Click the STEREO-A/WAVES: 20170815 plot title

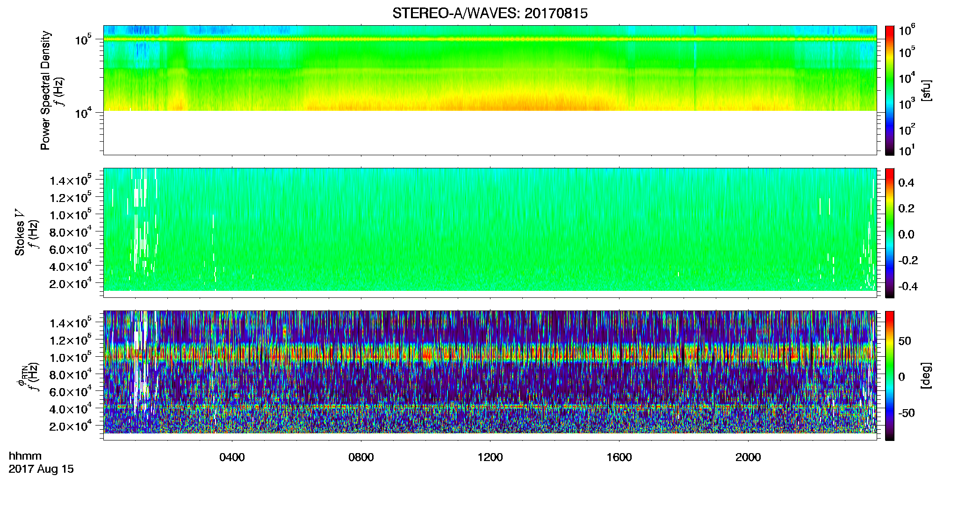tap(490, 13)
